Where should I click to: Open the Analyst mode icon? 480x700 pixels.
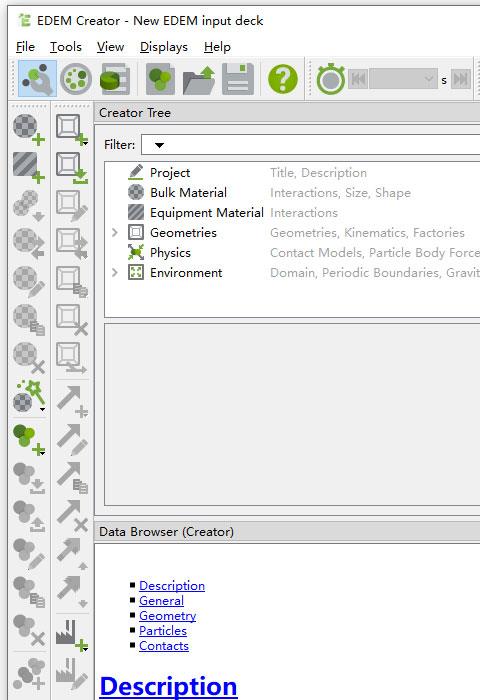115,79
